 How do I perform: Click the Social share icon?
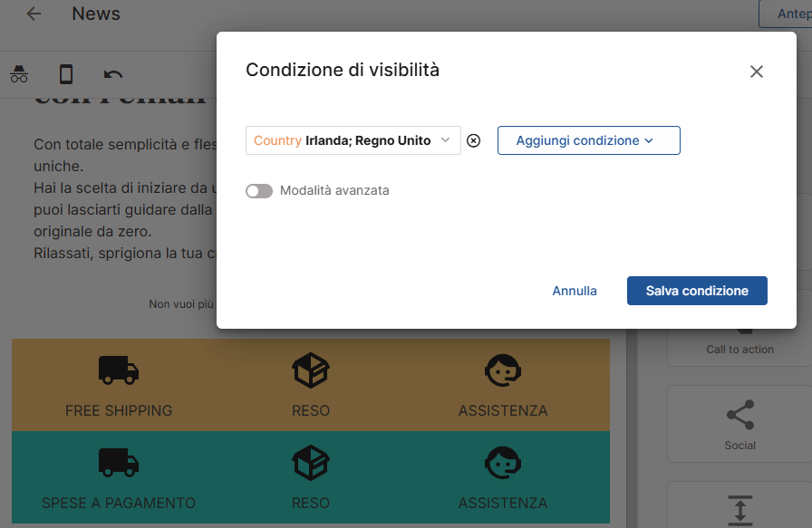coord(739,415)
